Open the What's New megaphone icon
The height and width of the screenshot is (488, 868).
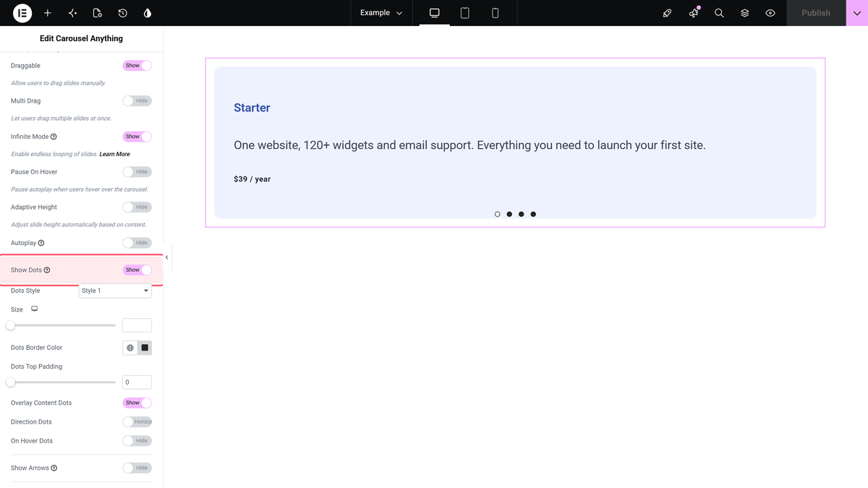[694, 13]
